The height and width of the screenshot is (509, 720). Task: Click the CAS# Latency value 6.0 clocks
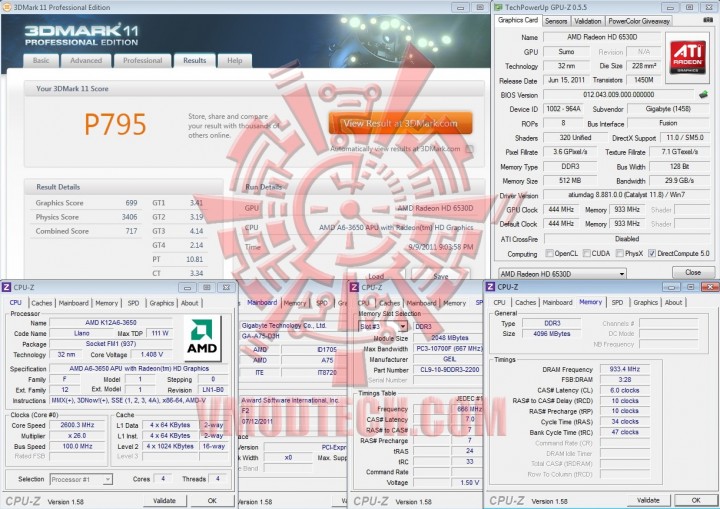coord(624,390)
